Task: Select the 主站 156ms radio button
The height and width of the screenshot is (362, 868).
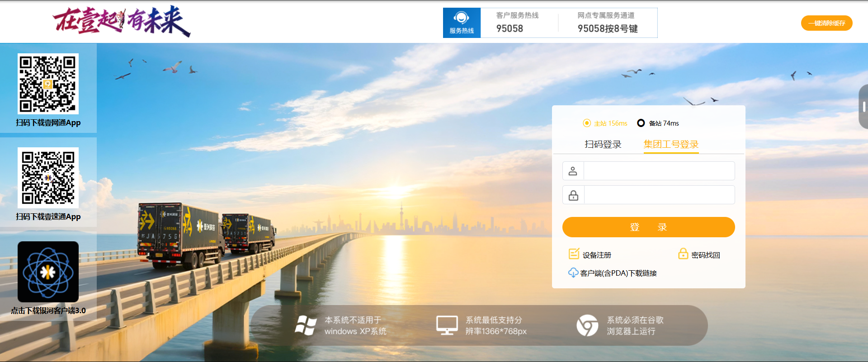Action: 587,123
